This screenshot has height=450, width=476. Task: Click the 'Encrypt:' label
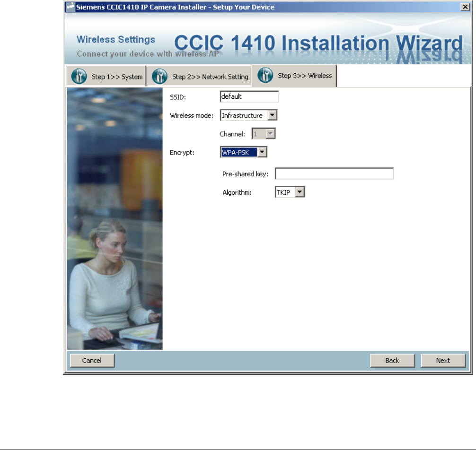182,153
